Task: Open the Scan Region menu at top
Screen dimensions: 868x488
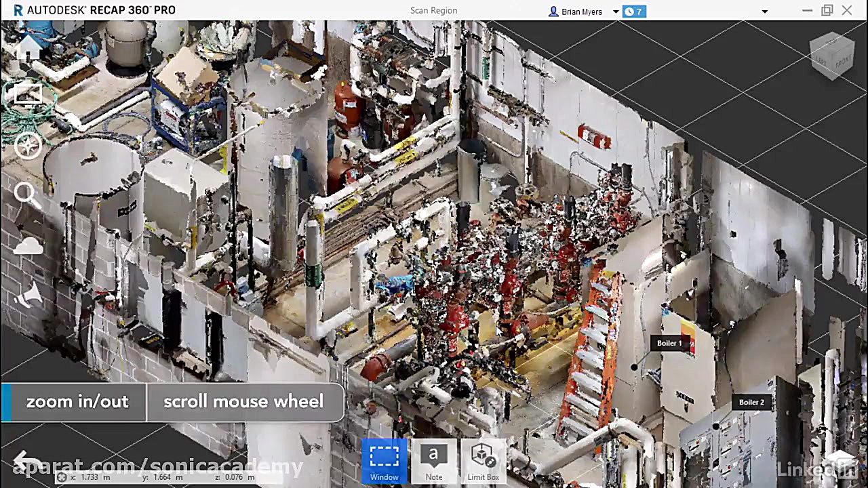Action: pyautogui.click(x=433, y=10)
